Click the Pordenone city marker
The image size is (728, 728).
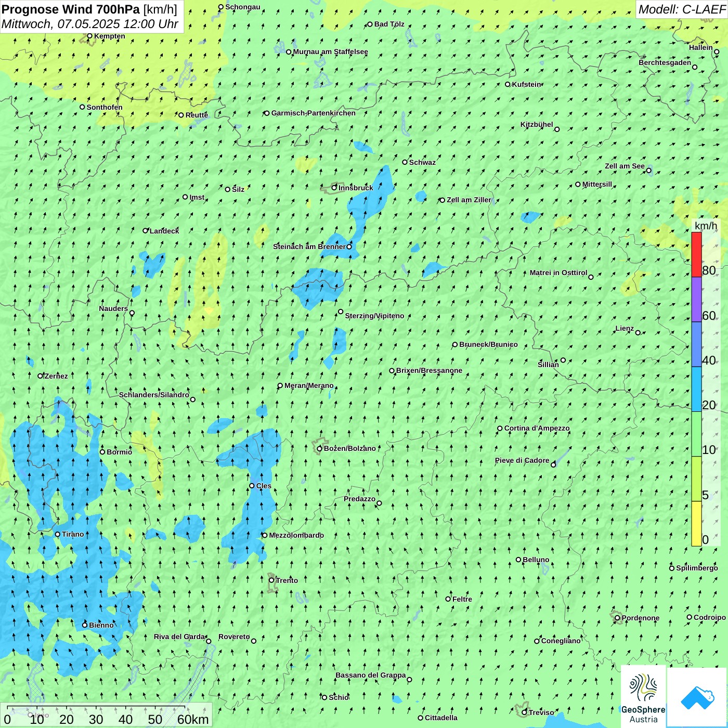[x=617, y=618]
